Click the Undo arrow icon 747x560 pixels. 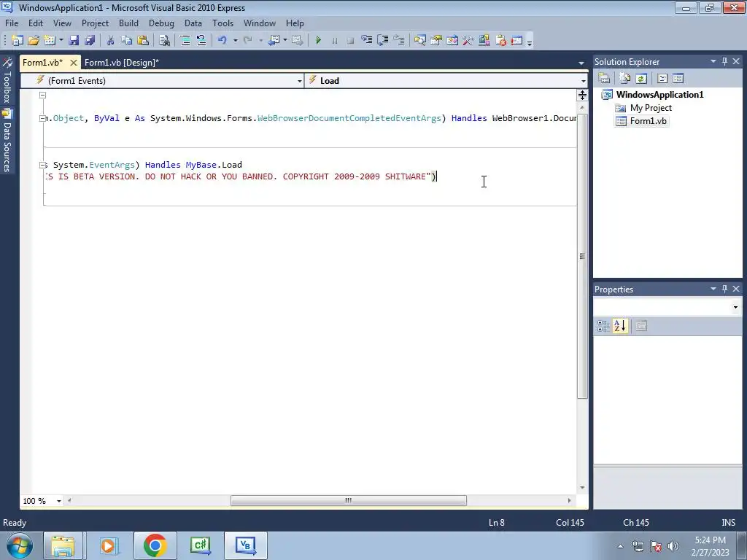[222, 41]
